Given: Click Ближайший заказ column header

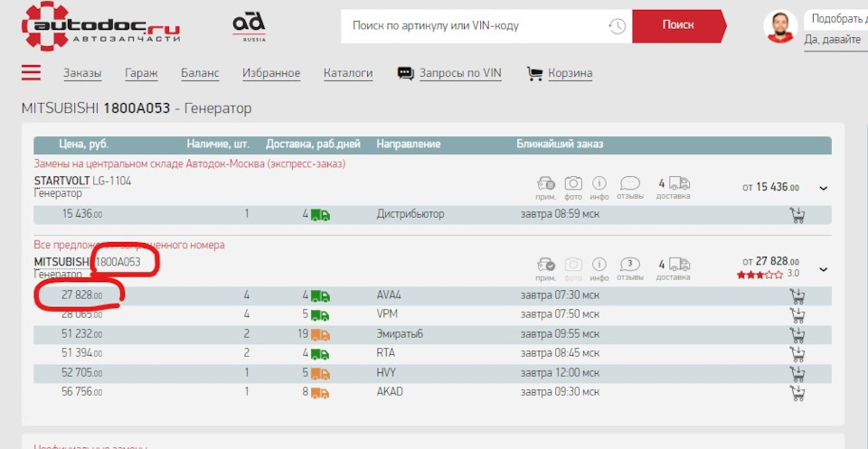Looking at the screenshot, I should click(561, 145).
